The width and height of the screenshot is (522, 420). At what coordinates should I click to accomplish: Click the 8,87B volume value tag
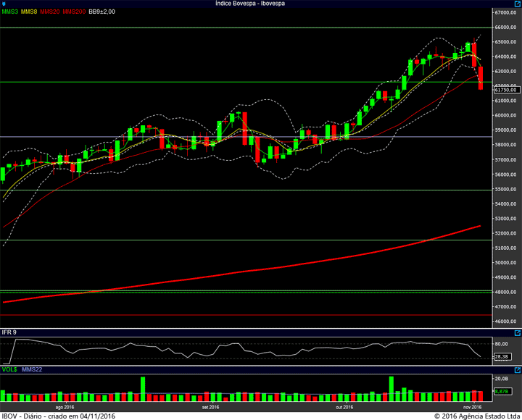[x=502, y=392]
